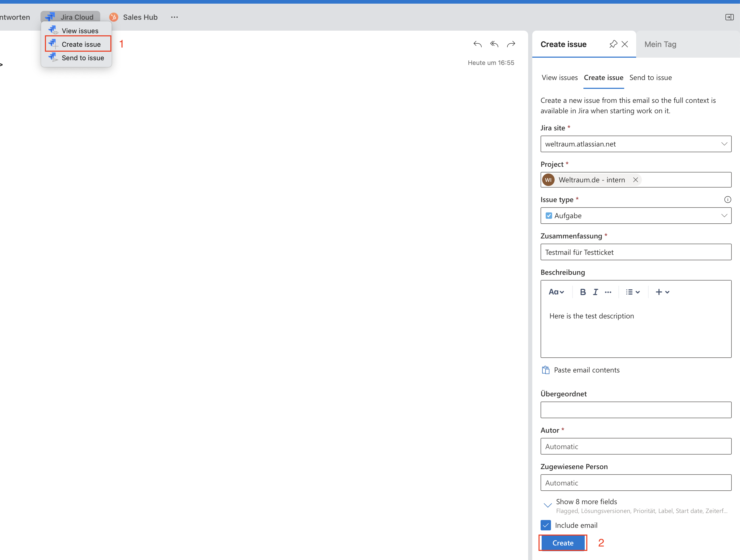The width and height of the screenshot is (740, 560).
Task: Open the insert plus dropdown in editor
Action: click(662, 292)
